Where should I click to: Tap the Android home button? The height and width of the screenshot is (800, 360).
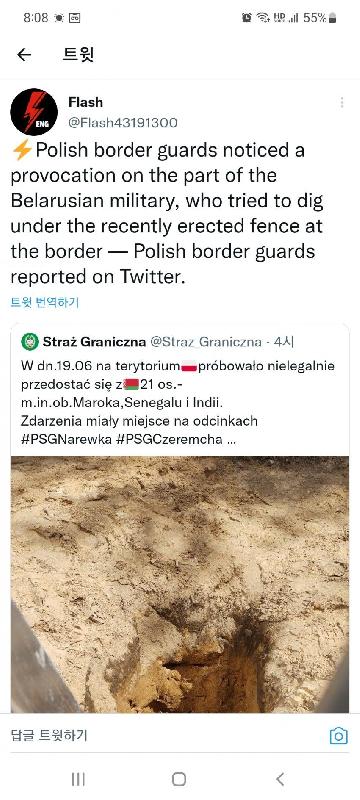click(179, 779)
